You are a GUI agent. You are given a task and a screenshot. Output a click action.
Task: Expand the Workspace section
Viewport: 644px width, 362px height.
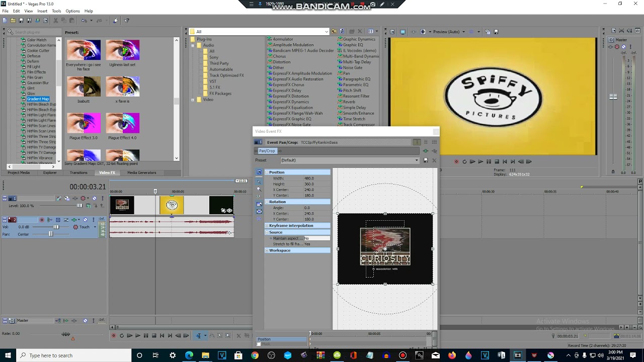coord(267,250)
